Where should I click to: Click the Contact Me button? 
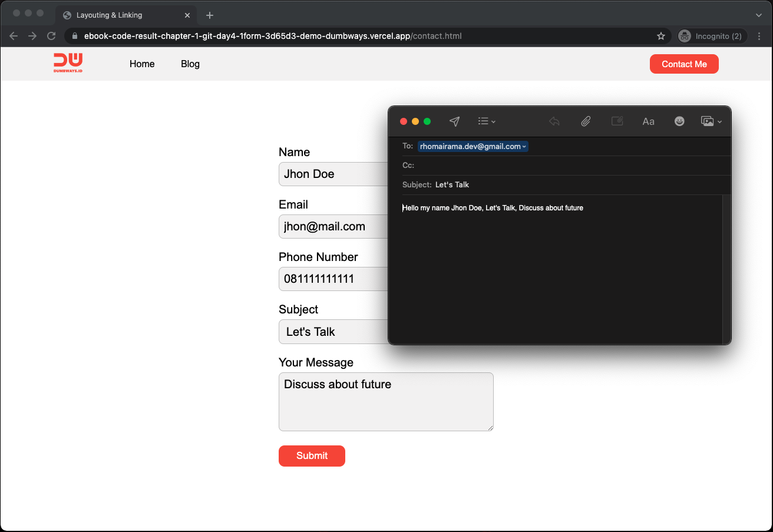[x=684, y=64]
